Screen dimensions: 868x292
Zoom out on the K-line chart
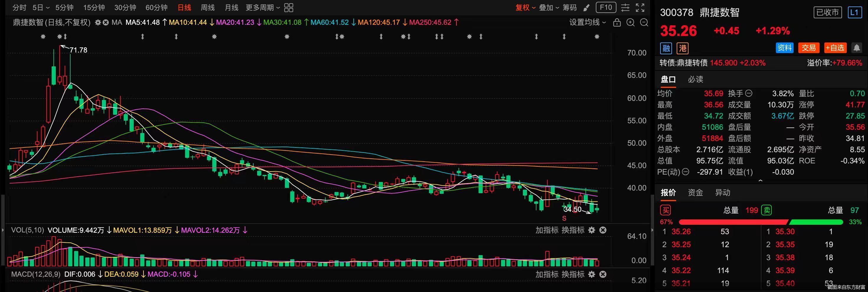644,23
